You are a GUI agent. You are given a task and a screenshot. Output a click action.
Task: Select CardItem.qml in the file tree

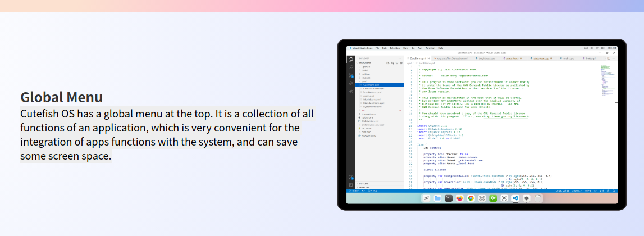[380, 85]
